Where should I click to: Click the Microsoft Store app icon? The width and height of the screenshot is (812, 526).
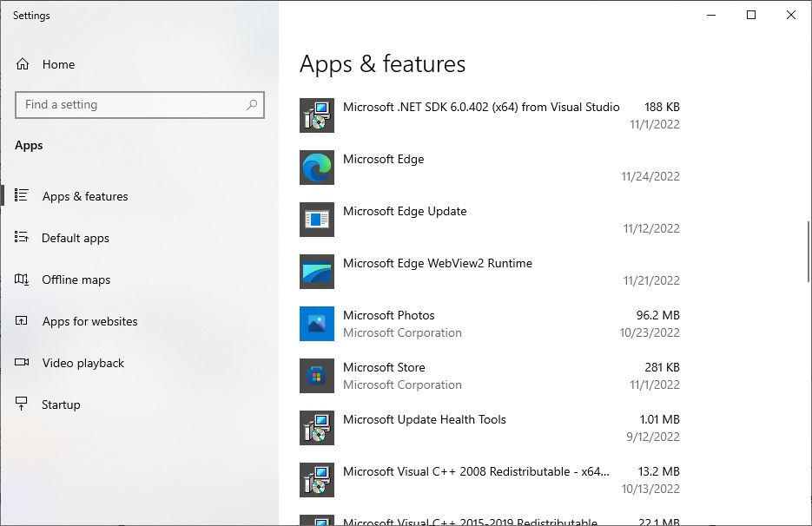317,376
